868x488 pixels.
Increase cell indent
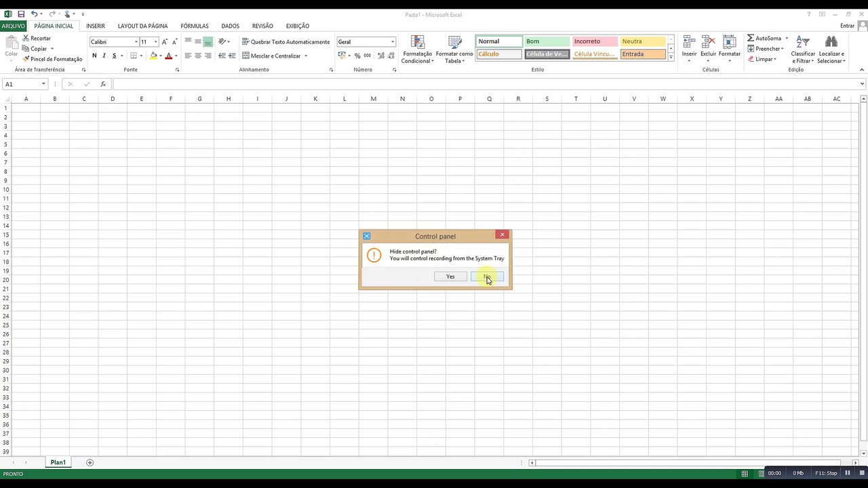click(x=232, y=56)
